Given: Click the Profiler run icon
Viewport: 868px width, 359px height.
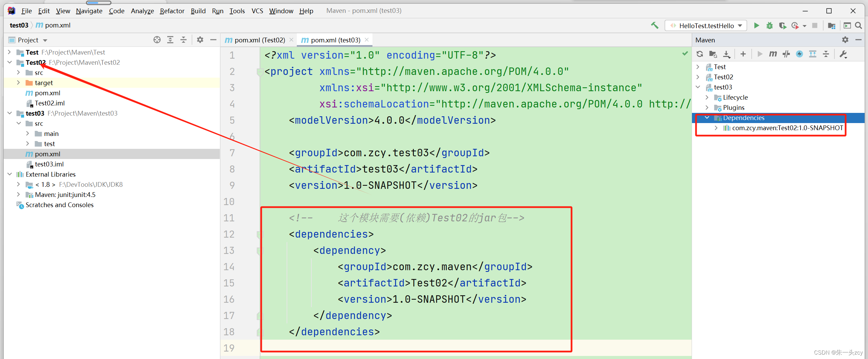Looking at the screenshot, I should 795,25.
